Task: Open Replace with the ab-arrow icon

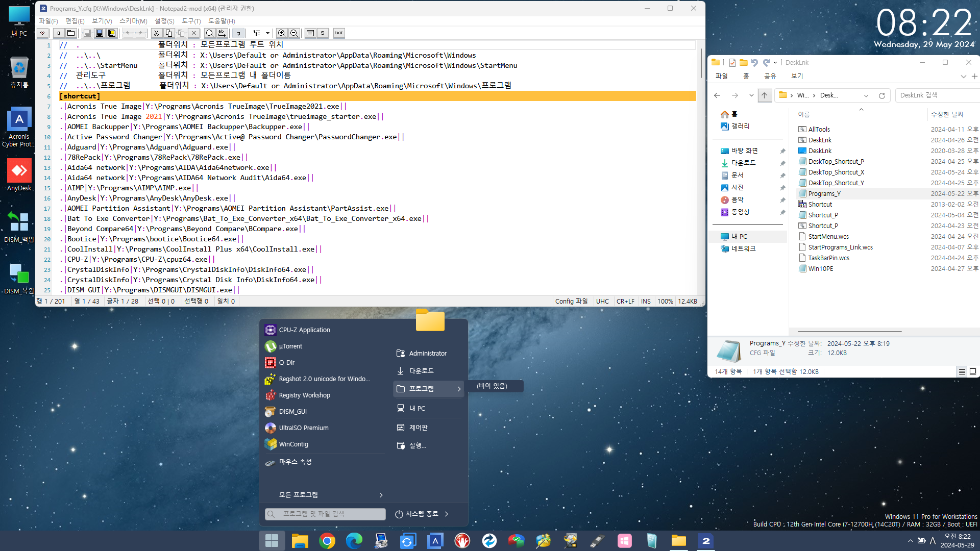Action: point(222,33)
